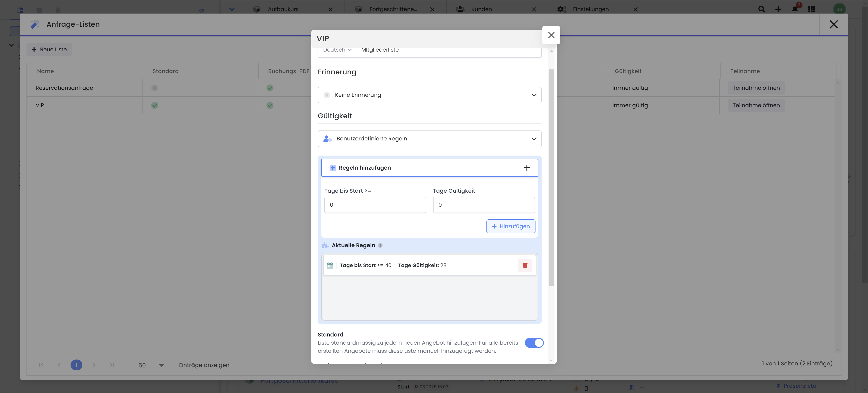
Task: Open the notifications bell
Action: [x=795, y=9]
